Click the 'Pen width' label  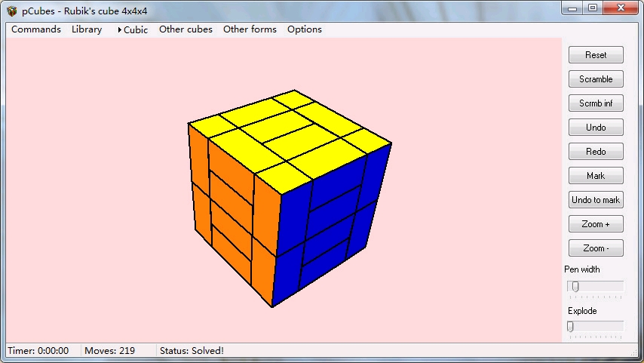(x=581, y=269)
